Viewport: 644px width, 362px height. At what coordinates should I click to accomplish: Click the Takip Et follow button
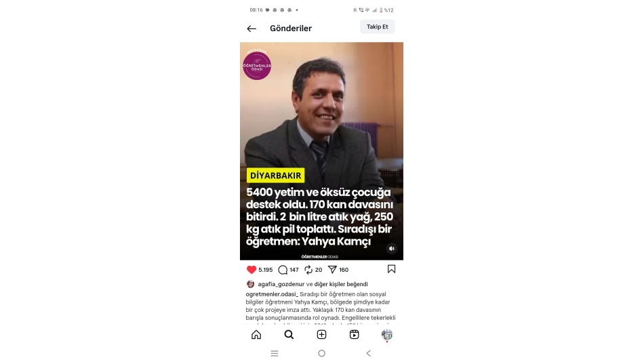pos(377,26)
